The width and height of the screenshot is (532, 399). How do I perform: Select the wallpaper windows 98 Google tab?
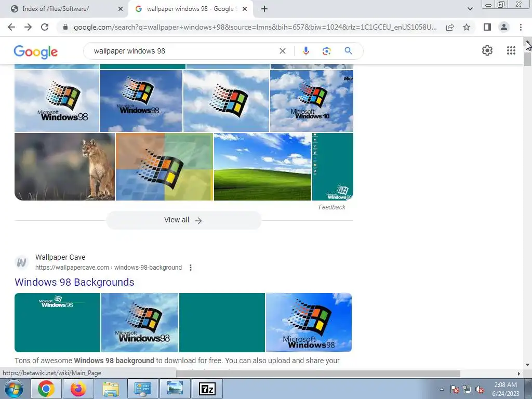click(x=190, y=9)
